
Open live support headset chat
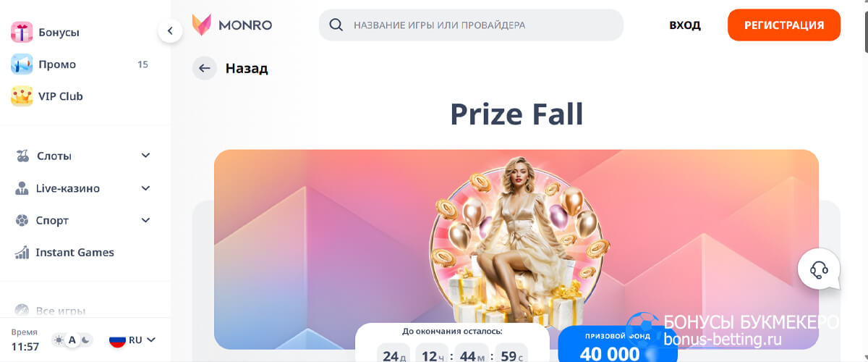tap(819, 270)
